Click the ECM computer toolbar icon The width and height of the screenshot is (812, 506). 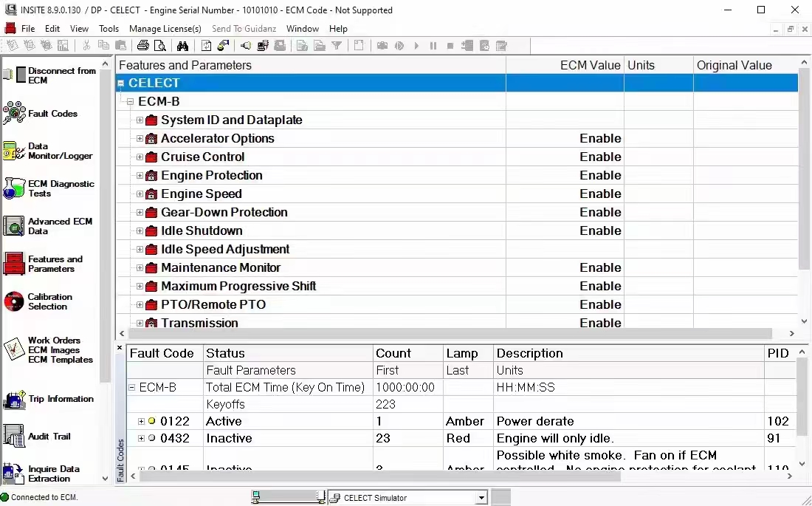263,46
